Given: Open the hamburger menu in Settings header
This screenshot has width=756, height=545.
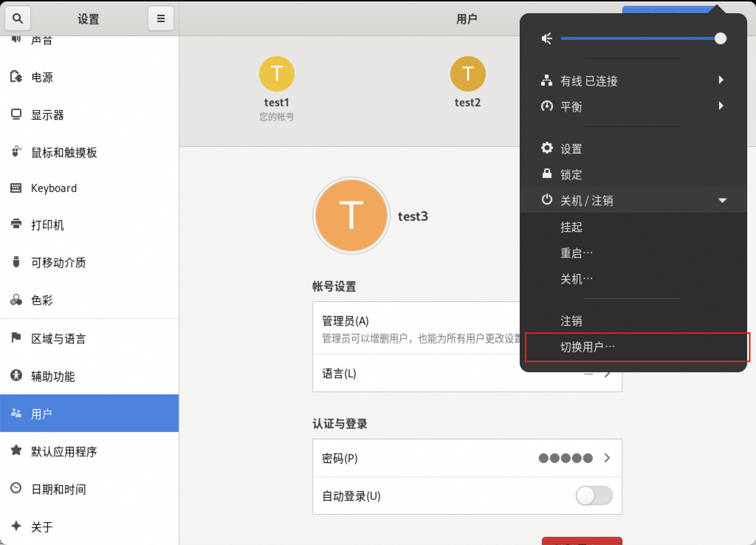Looking at the screenshot, I should pos(161,18).
